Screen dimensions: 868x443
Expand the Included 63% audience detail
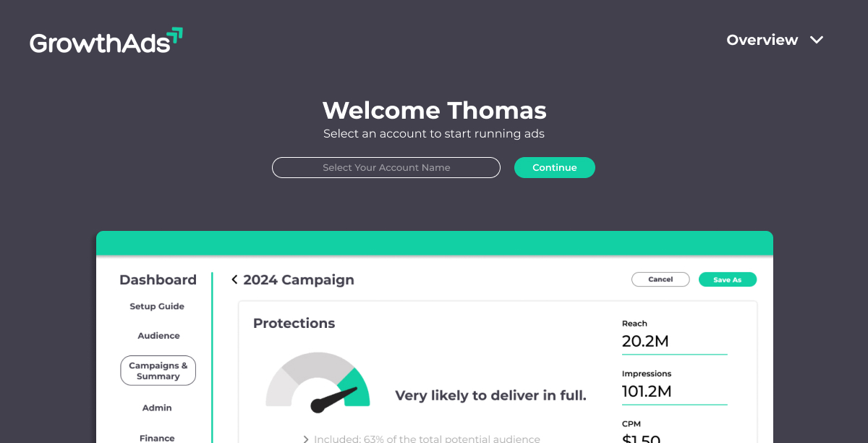click(x=421, y=439)
